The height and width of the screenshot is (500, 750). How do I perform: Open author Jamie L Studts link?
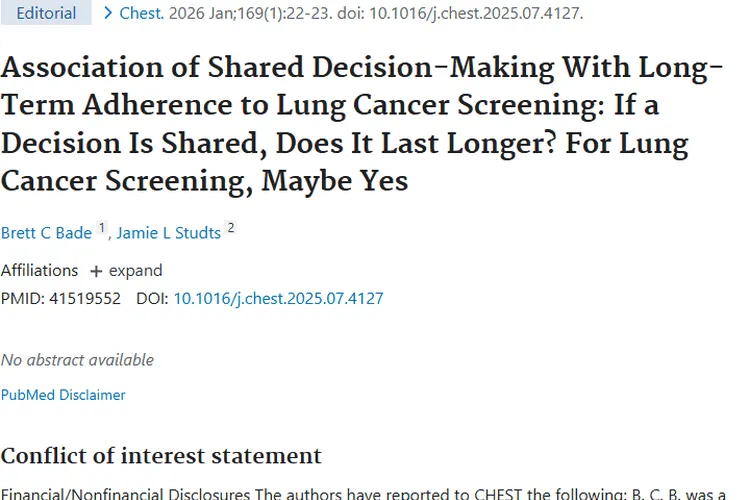pos(168,233)
